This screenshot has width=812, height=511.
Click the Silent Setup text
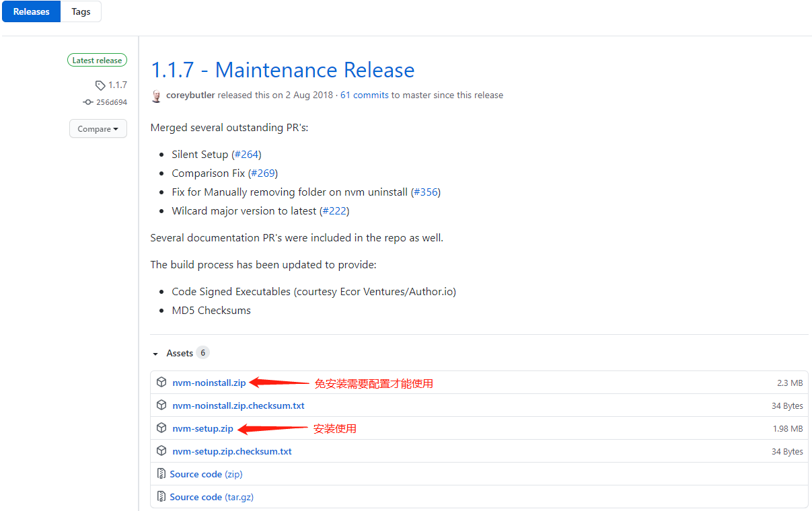(x=200, y=155)
